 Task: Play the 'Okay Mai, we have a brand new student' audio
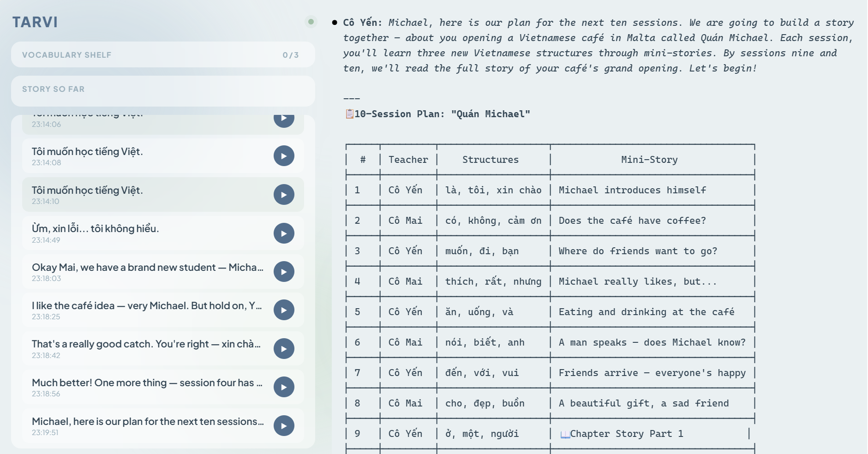(x=284, y=272)
